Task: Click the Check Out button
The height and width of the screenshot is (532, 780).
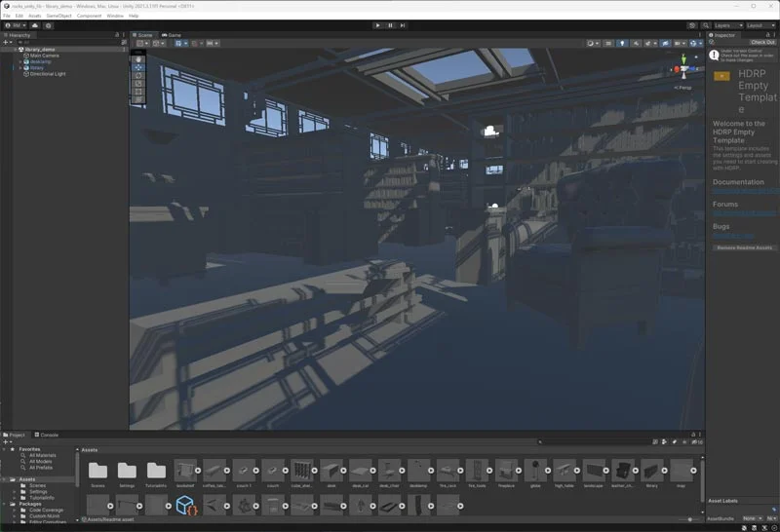Action: click(x=762, y=43)
